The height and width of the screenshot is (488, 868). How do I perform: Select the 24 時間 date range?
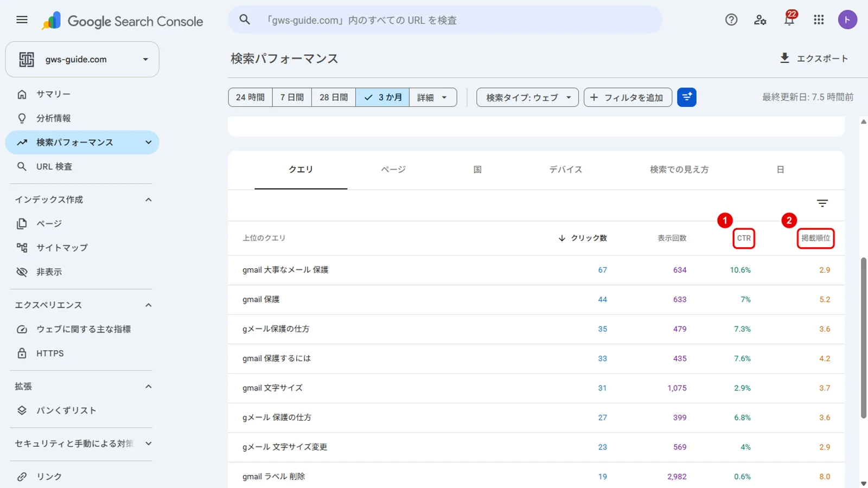click(x=250, y=98)
